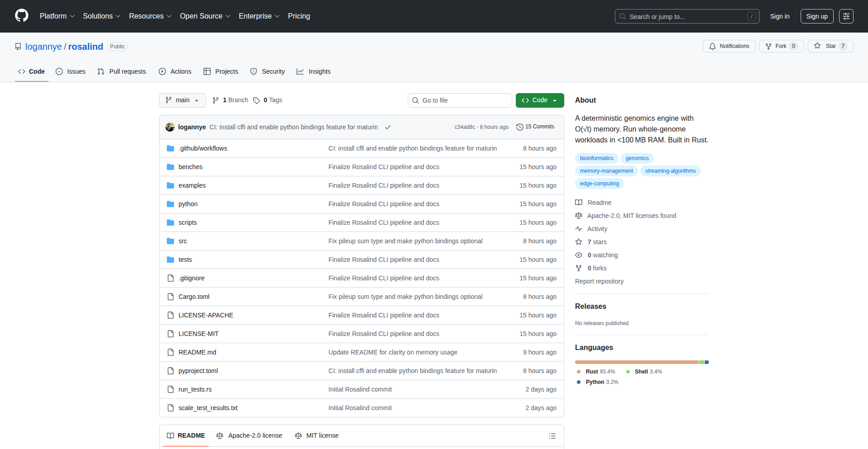
Task: Open the README outline list icon
Action: click(x=552, y=436)
